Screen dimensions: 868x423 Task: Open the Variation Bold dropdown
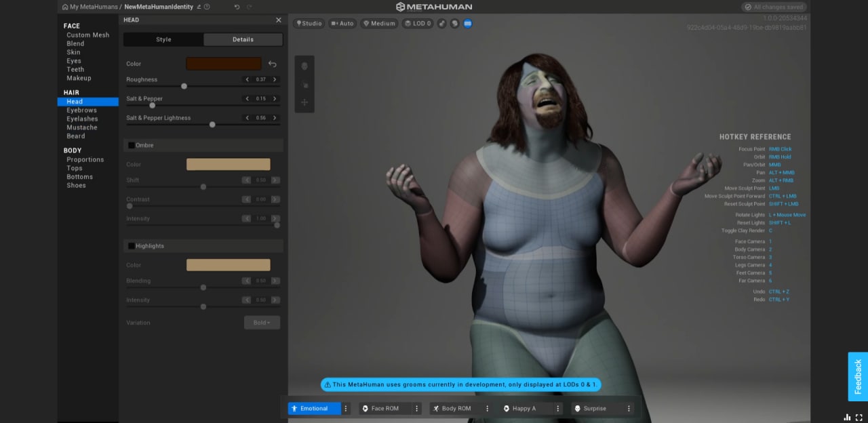pos(262,323)
